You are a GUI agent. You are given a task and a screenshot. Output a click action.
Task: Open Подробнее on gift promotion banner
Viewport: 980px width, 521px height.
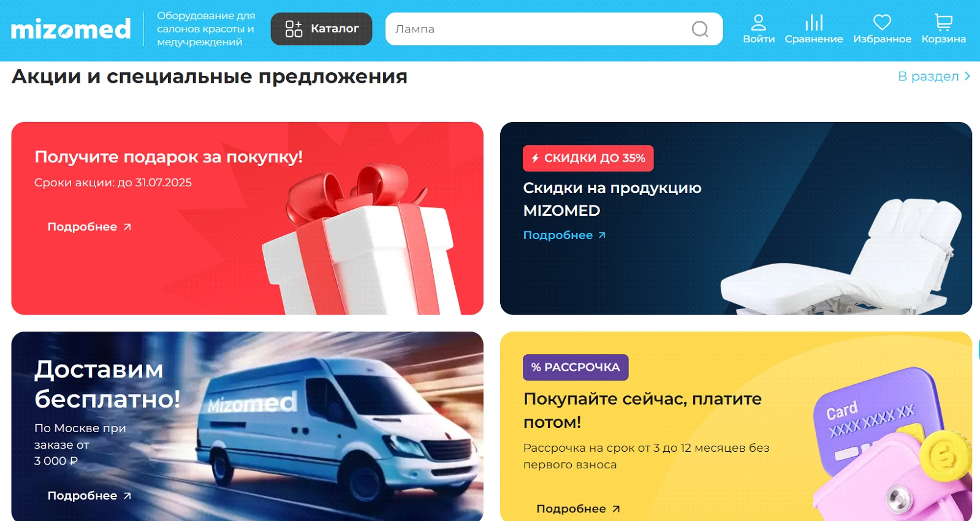click(x=89, y=227)
